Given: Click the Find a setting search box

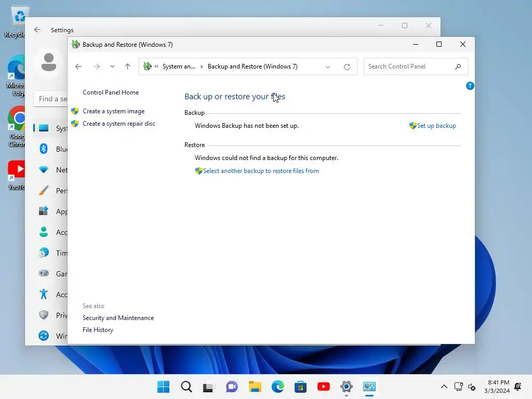Looking at the screenshot, I should (x=51, y=99).
